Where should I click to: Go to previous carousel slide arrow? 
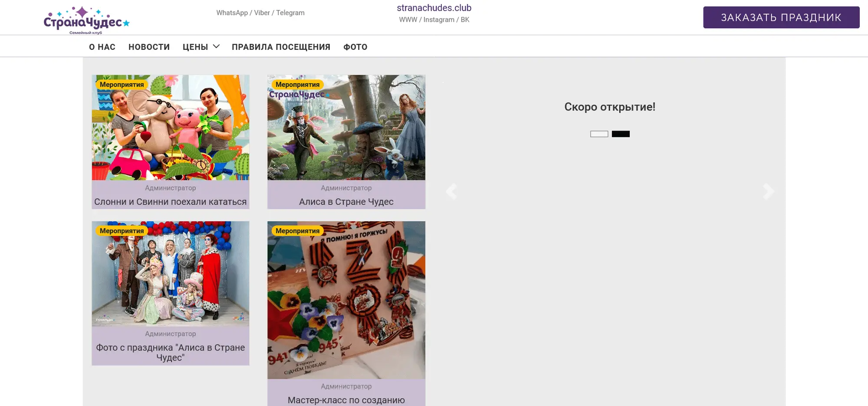tap(451, 191)
